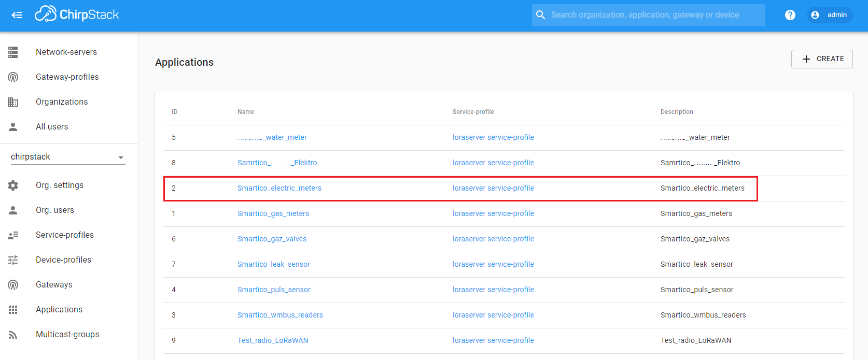Open help question mark icon

click(790, 15)
